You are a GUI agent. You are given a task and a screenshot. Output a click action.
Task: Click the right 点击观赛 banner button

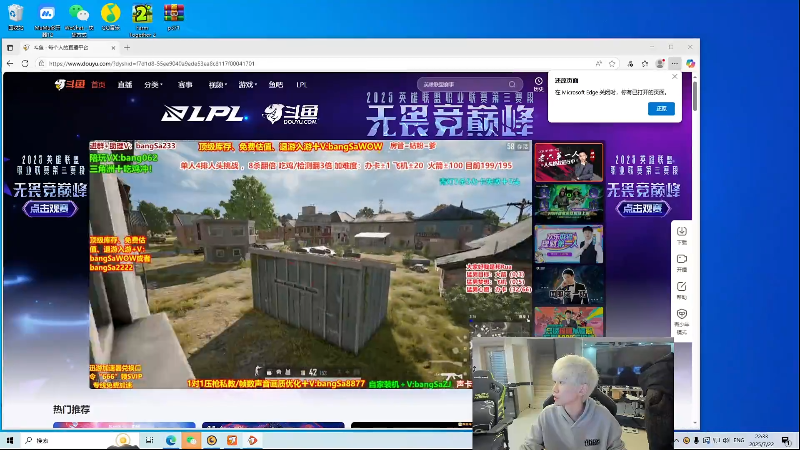pyautogui.click(x=643, y=208)
